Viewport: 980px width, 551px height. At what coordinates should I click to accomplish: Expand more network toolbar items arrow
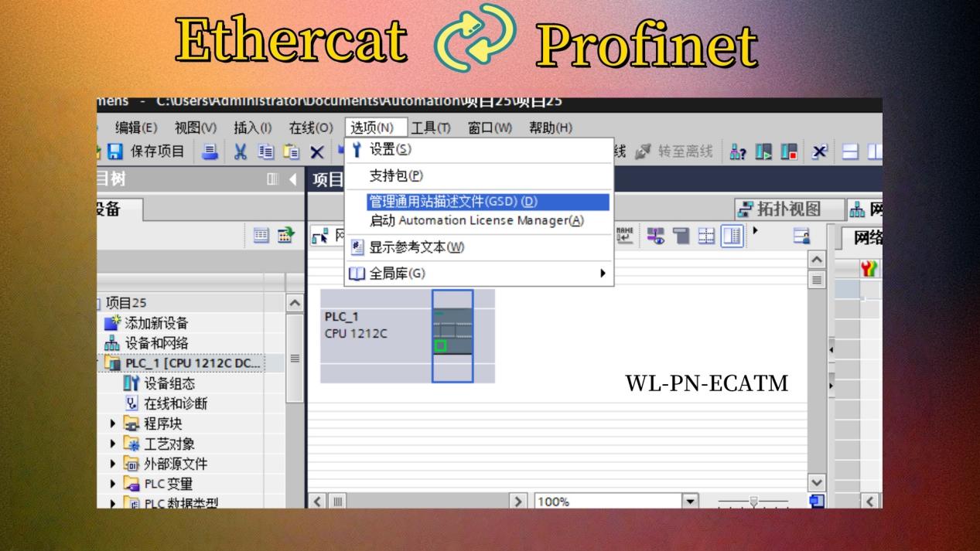[755, 231]
